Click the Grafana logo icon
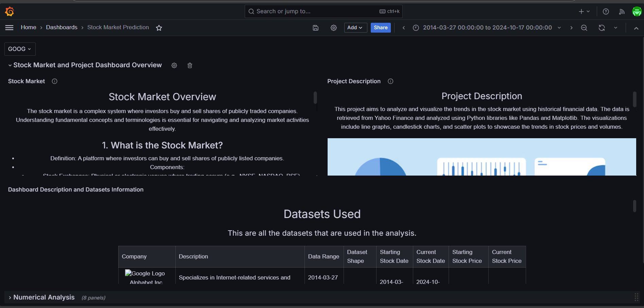 pos(10,12)
